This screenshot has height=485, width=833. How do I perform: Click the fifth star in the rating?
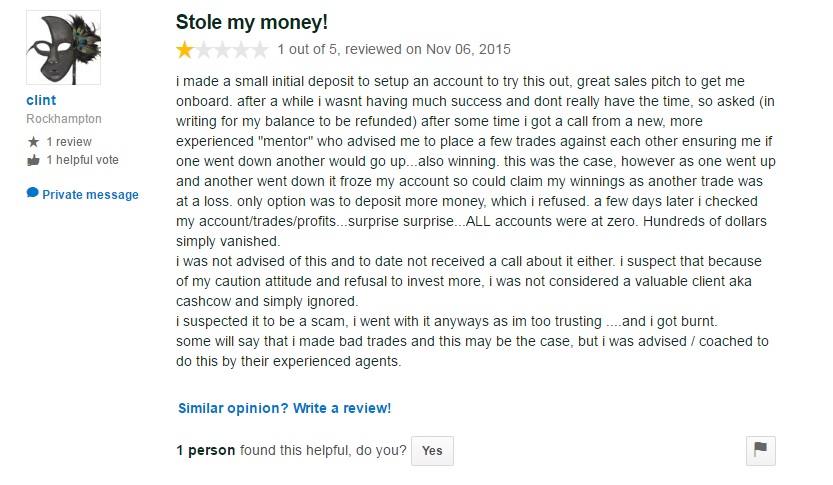tap(260, 48)
